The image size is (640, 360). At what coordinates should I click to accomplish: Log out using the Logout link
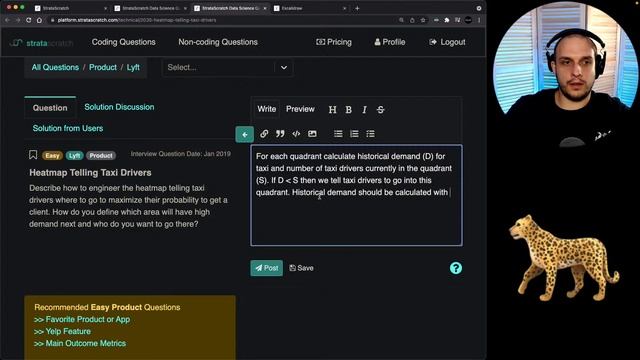coord(447,42)
